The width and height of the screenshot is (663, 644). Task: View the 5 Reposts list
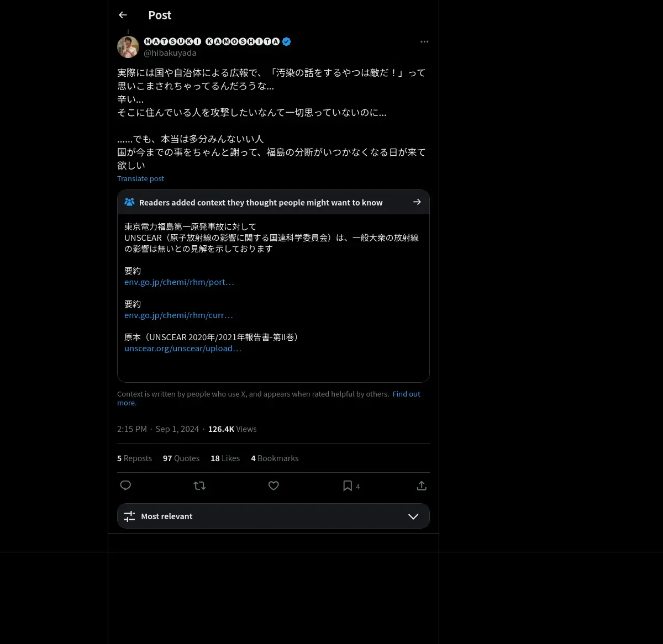(x=134, y=458)
